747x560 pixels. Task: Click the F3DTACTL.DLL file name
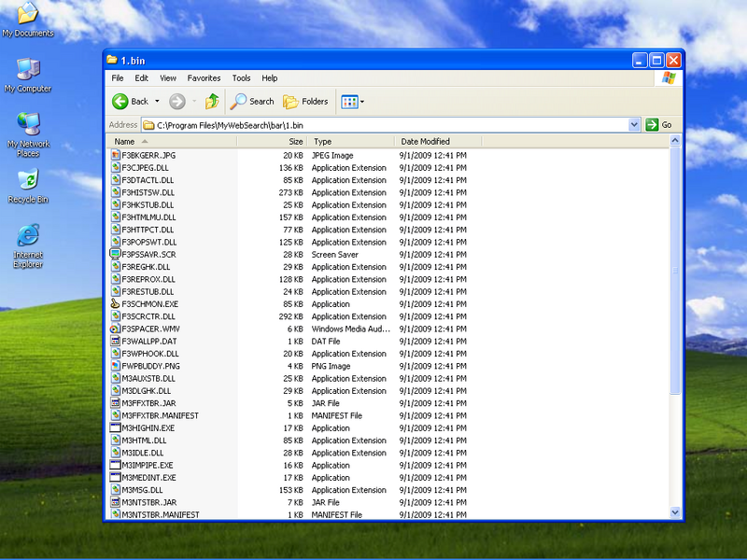[x=148, y=180]
